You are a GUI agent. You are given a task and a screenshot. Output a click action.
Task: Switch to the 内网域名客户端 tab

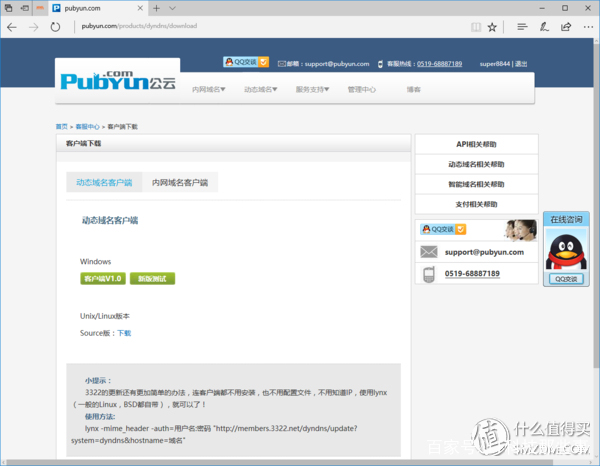click(180, 183)
